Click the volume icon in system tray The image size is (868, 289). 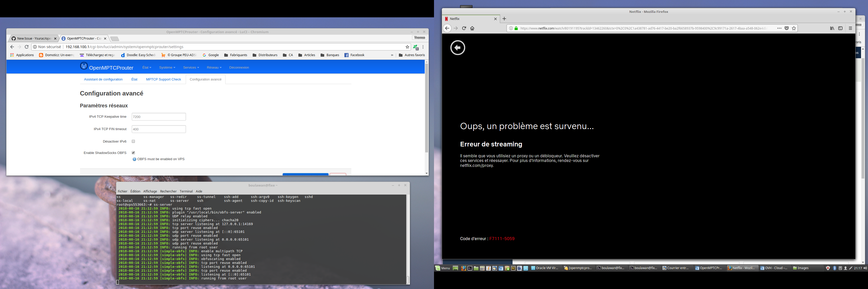[x=865, y=268]
